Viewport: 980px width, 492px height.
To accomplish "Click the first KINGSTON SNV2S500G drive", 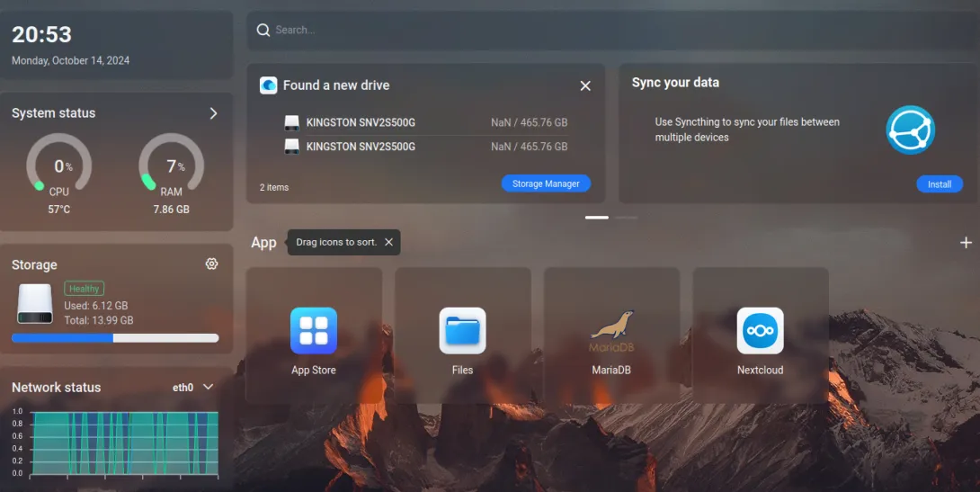I will point(425,122).
